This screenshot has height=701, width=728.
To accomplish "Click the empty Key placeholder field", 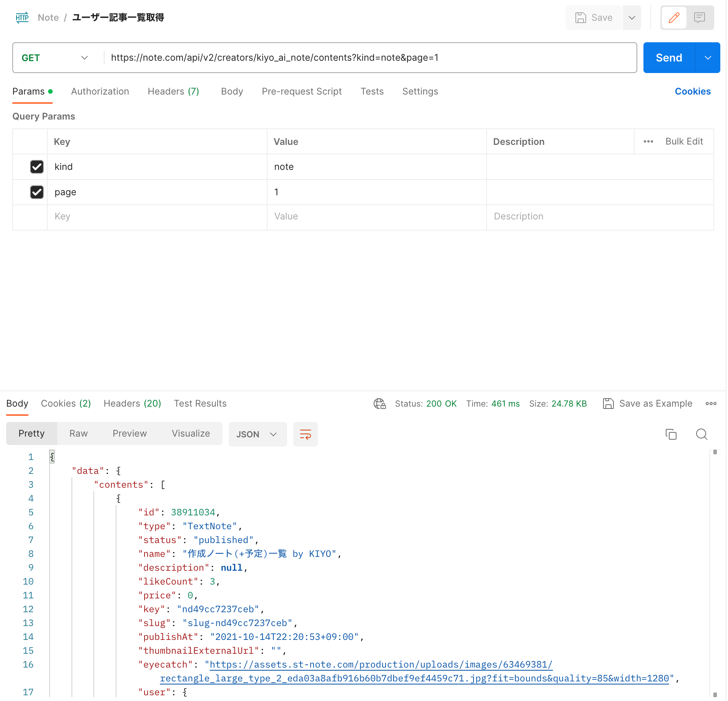I will (157, 217).
